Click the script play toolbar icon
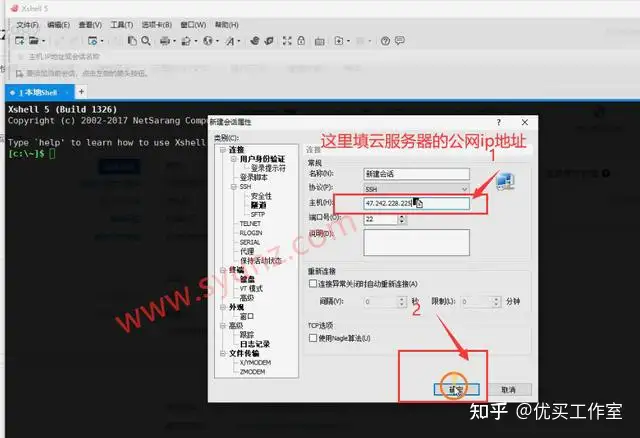 point(339,41)
